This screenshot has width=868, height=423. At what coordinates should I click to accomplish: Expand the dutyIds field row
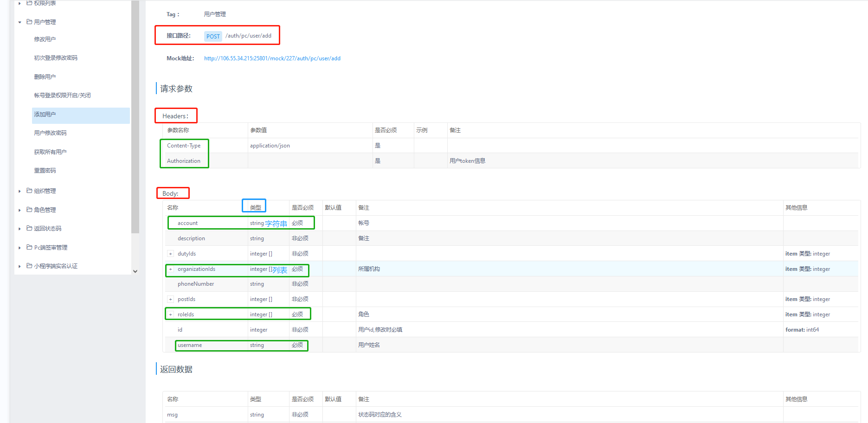pos(171,254)
